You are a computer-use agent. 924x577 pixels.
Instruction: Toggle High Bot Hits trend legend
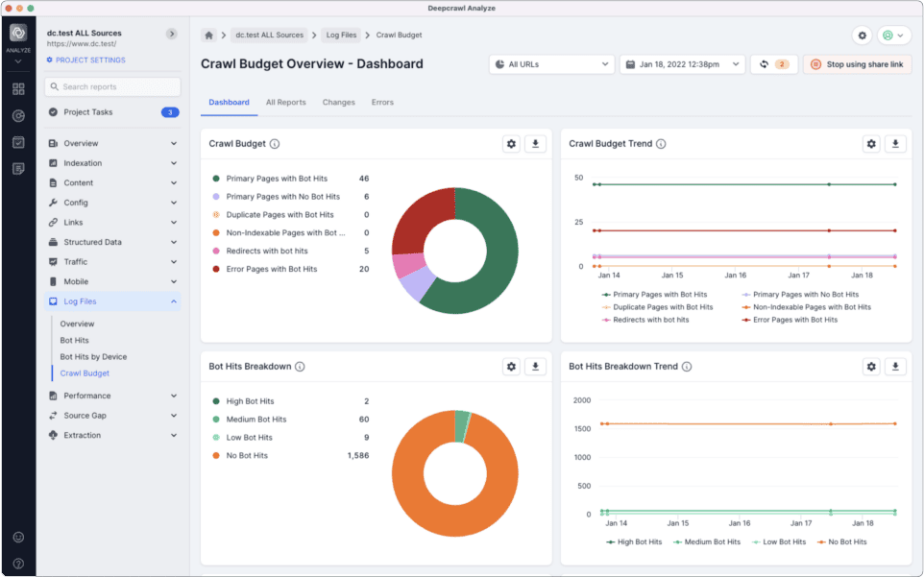click(634, 541)
